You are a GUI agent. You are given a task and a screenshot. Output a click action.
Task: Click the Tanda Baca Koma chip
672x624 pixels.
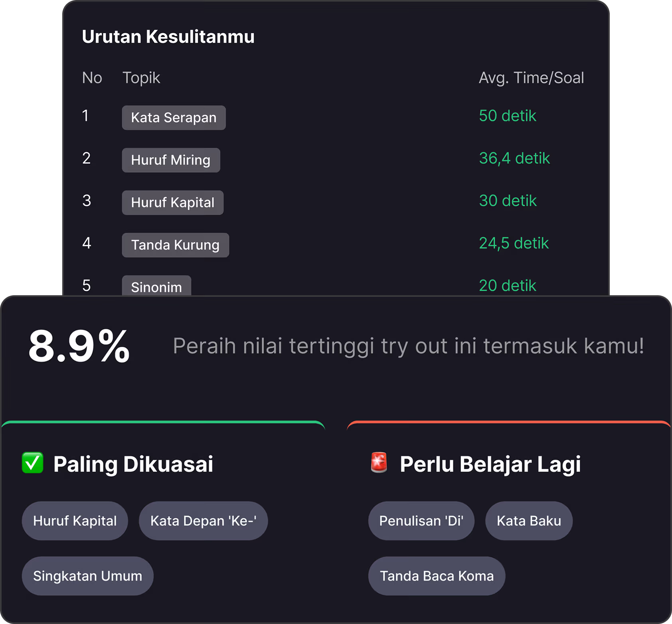[437, 576]
